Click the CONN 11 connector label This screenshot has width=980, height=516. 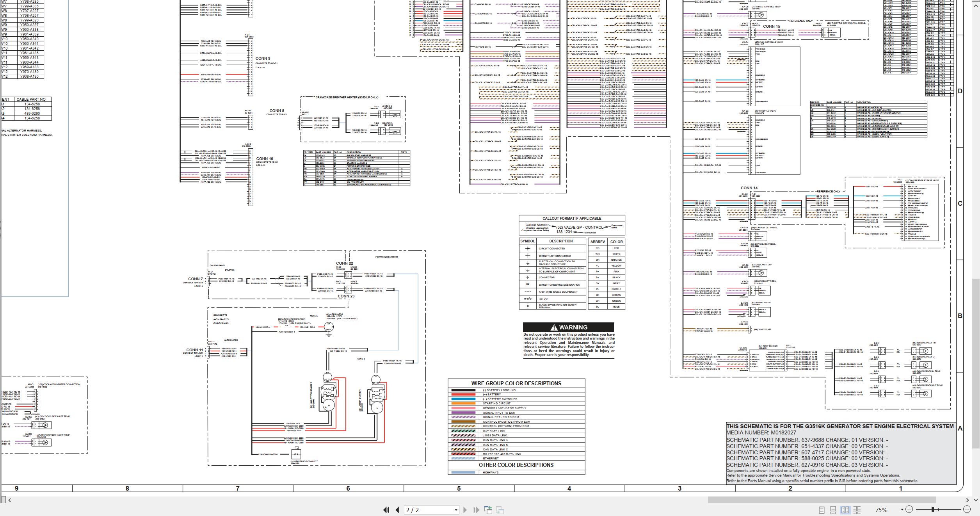tap(195, 350)
